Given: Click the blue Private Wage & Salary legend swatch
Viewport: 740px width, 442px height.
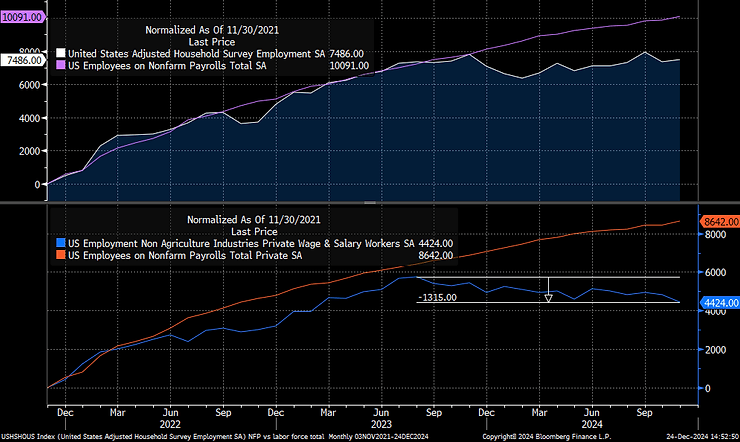Looking at the screenshot, I should [60, 242].
